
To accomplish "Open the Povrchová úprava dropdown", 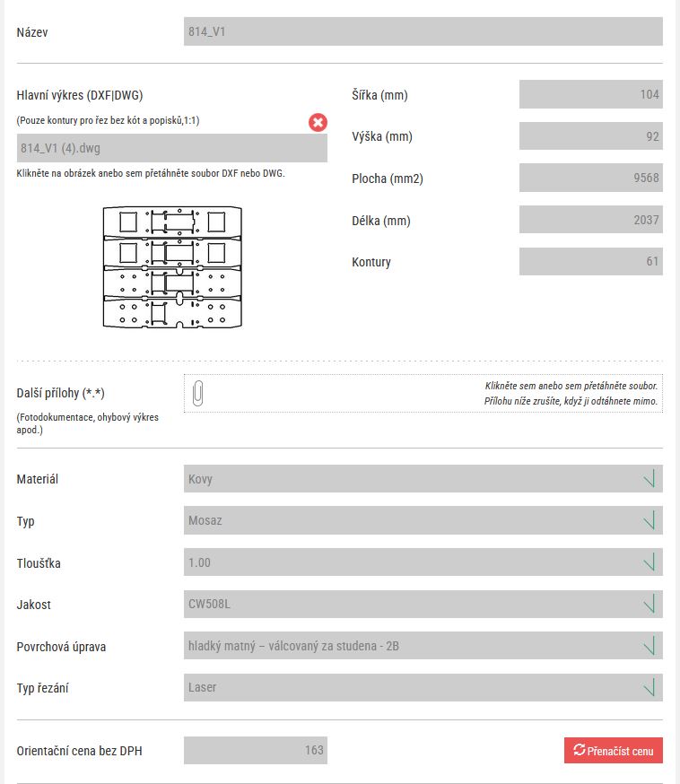I will point(423,646).
